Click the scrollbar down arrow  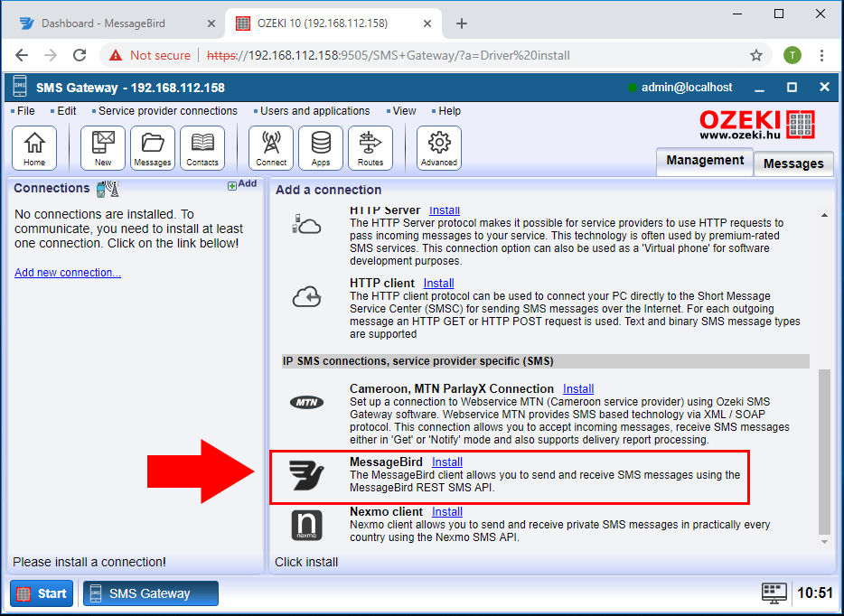pyautogui.click(x=824, y=542)
